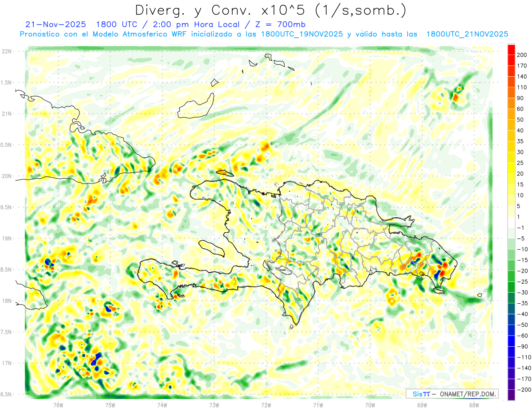Click the "1.5N" latitude label
This screenshot has height=411, width=532.
click(x=6, y=82)
